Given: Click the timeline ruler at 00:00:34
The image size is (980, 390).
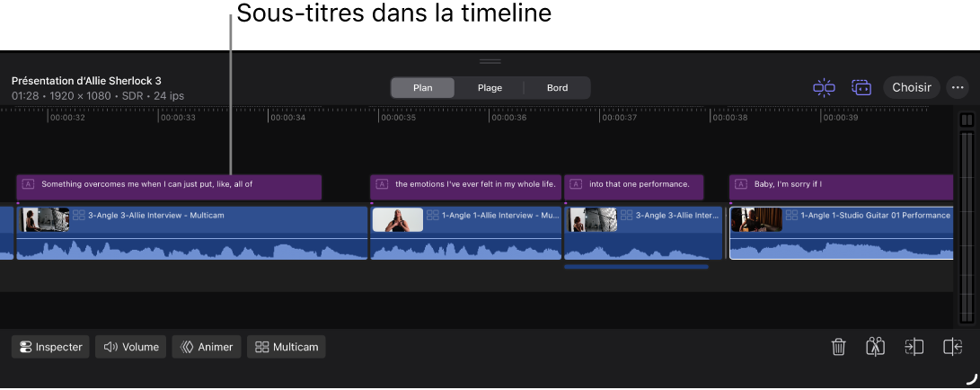Looking at the screenshot, I should tap(287, 117).
